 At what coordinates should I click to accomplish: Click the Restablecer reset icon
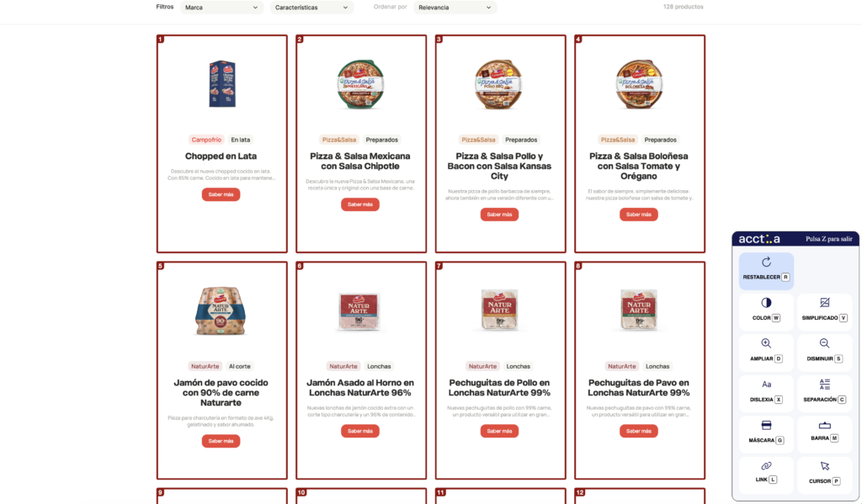(766, 263)
